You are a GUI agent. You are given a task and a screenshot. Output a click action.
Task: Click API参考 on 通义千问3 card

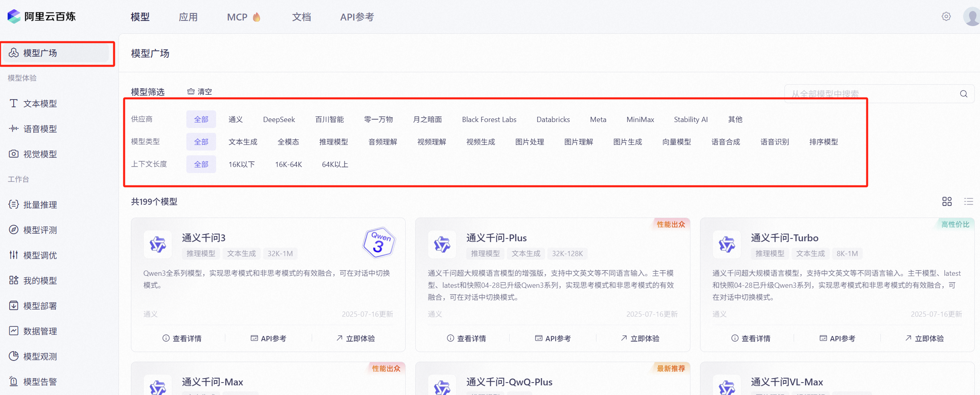point(269,338)
